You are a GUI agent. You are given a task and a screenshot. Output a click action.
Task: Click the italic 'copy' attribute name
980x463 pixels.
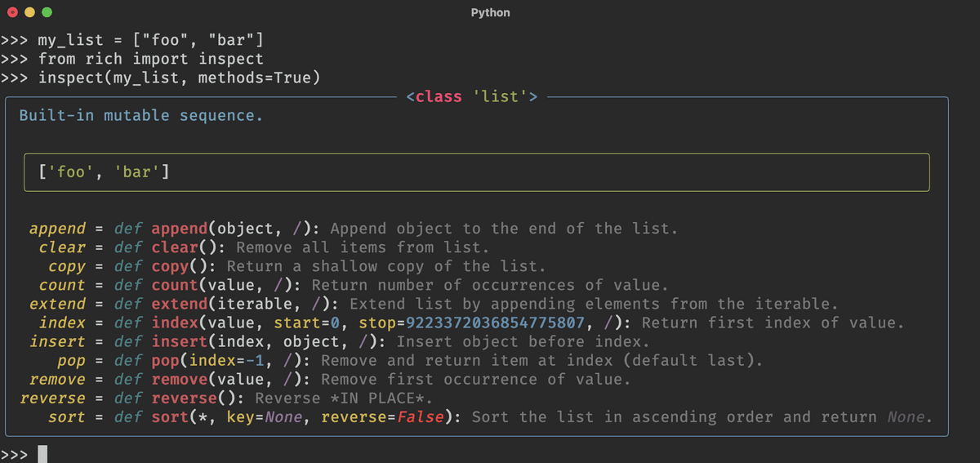[x=67, y=266]
